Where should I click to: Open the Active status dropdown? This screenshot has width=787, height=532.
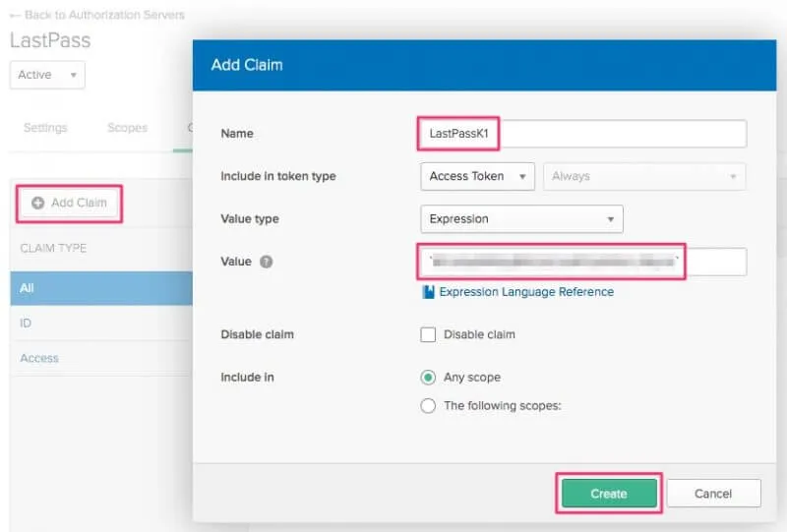[47, 75]
